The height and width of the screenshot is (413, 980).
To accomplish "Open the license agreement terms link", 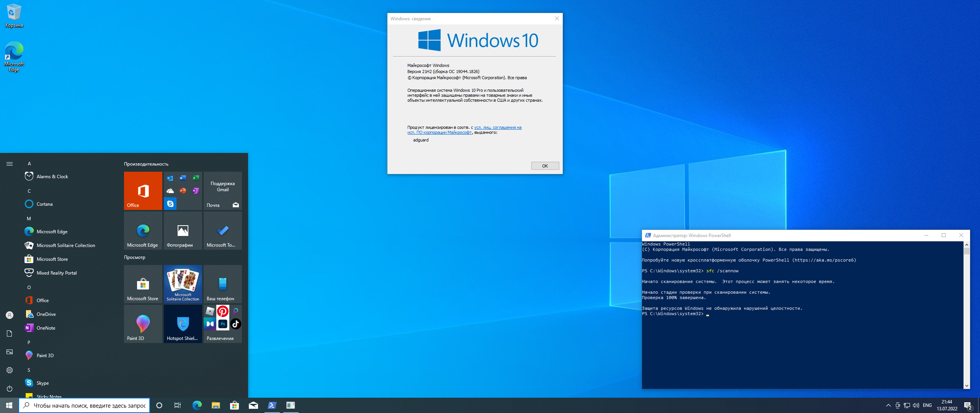I will (x=464, y=130).
